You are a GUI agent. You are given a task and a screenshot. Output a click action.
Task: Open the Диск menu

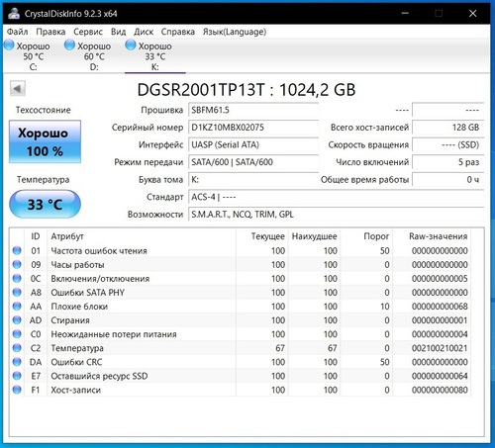[144, 32]
